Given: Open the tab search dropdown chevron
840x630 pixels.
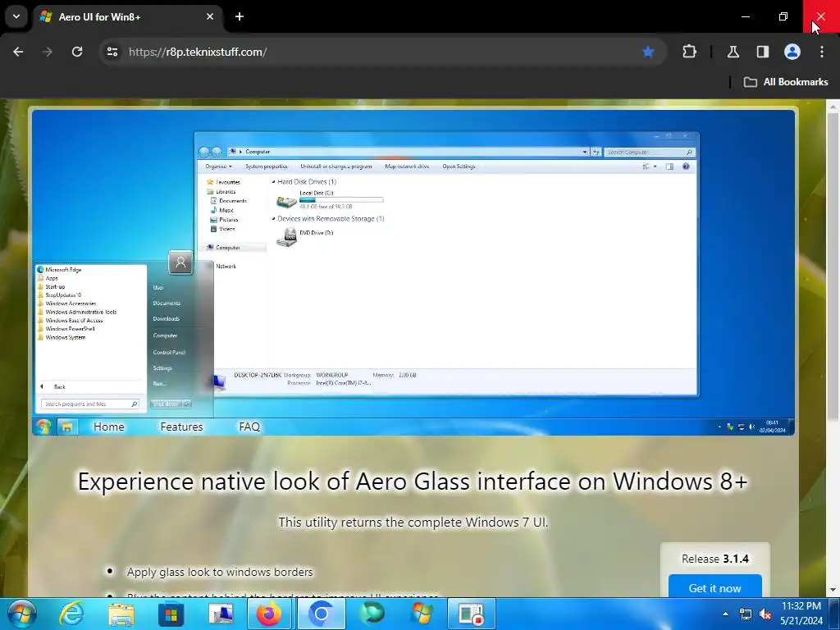Looking at the screenshot, I should click(16, 16).
